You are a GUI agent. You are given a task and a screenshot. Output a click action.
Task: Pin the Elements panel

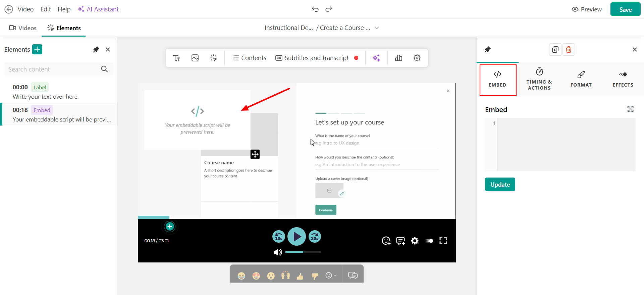[96, 50]
